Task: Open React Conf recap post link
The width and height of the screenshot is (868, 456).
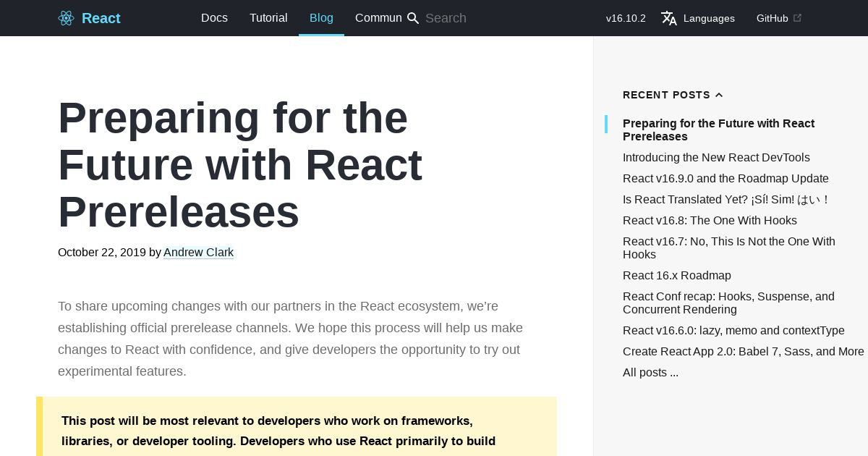Action: [x=728, y=303]
